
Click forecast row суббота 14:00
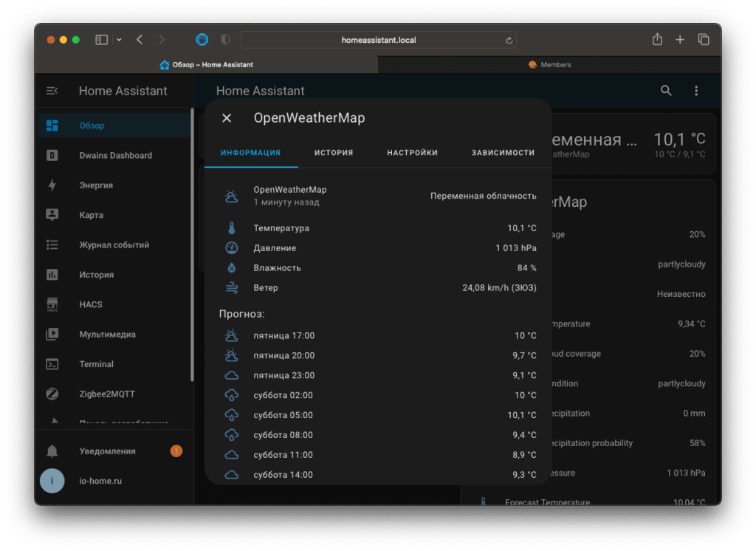point(378,475)
